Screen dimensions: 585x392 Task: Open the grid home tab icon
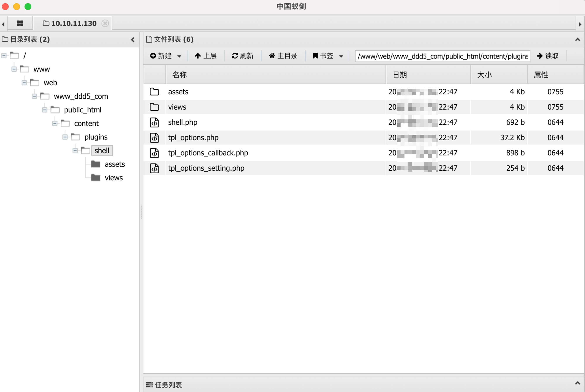(20, 23)
